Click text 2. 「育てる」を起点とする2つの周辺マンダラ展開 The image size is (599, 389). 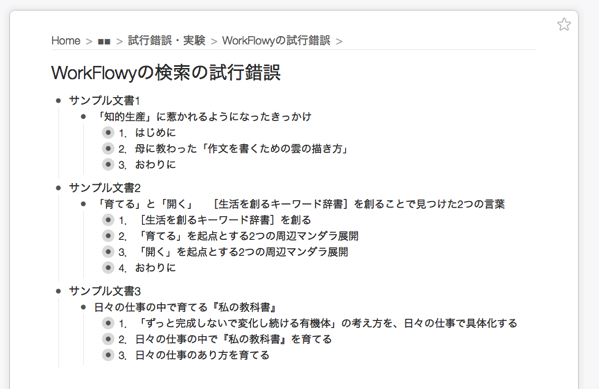click(x=238, y=236)
